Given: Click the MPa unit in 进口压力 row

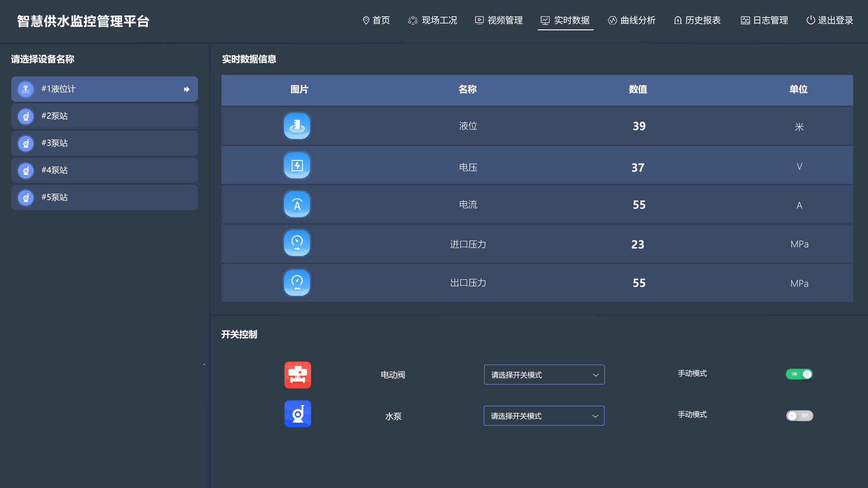Looking at the screenshot, I should tap(799, 244).
